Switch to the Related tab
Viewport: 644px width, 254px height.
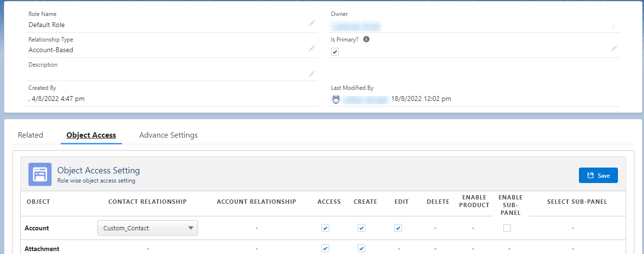pos(30,135)
